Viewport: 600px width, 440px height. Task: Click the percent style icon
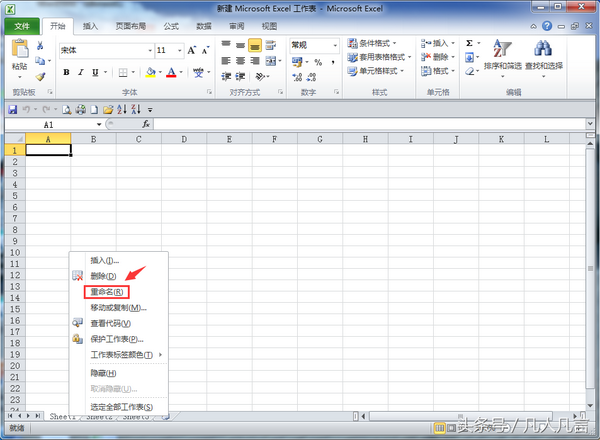pos(317,62)
